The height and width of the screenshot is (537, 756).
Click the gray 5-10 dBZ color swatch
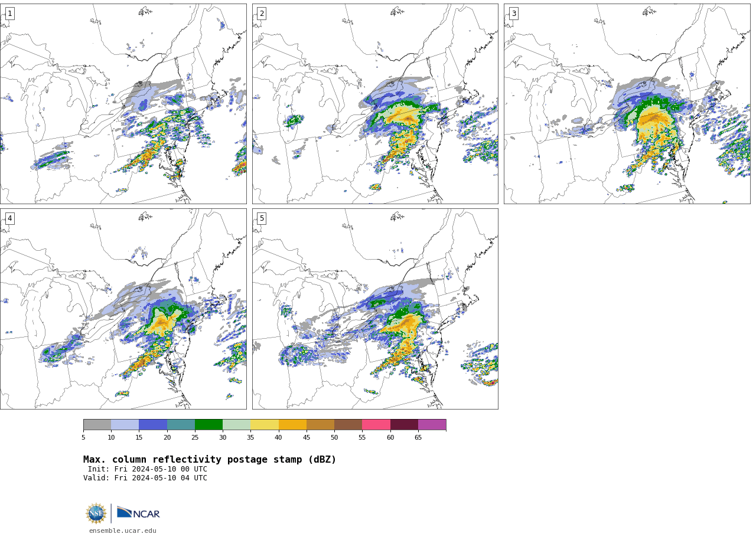(97, 425)
